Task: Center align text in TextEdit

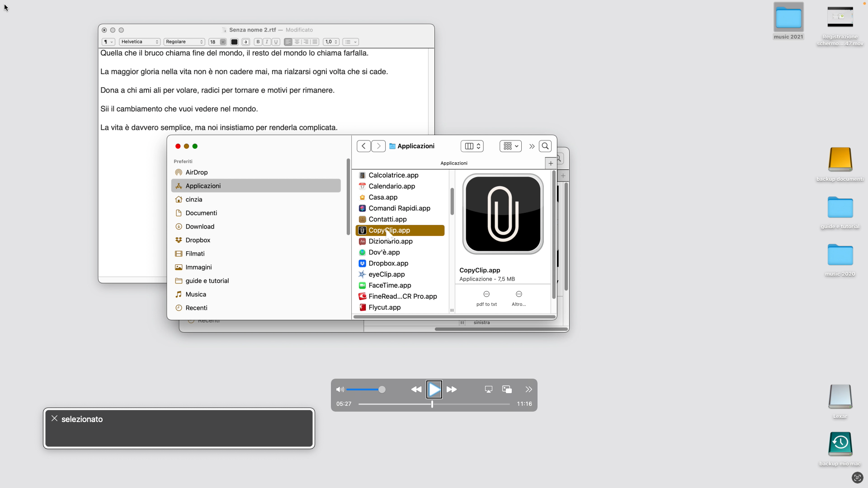Action: pyautogui.click(x=297, y=42)
